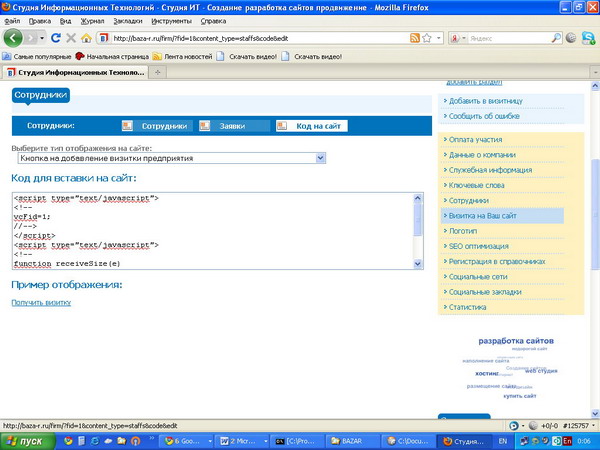The image size is (600, 450).
Task: Open the Статистика sidebar link
Action: 467,307
